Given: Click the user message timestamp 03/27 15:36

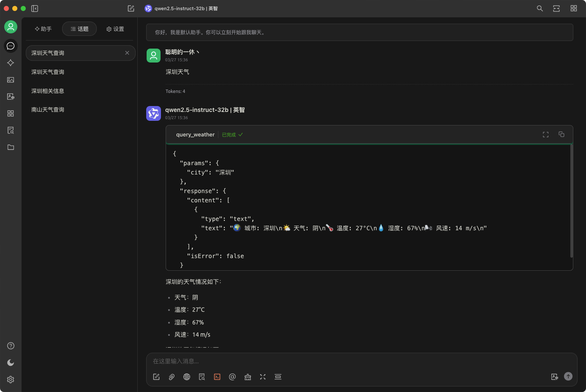Looking at the screenshot, I should pyautogui.click(x=177, y=60).
